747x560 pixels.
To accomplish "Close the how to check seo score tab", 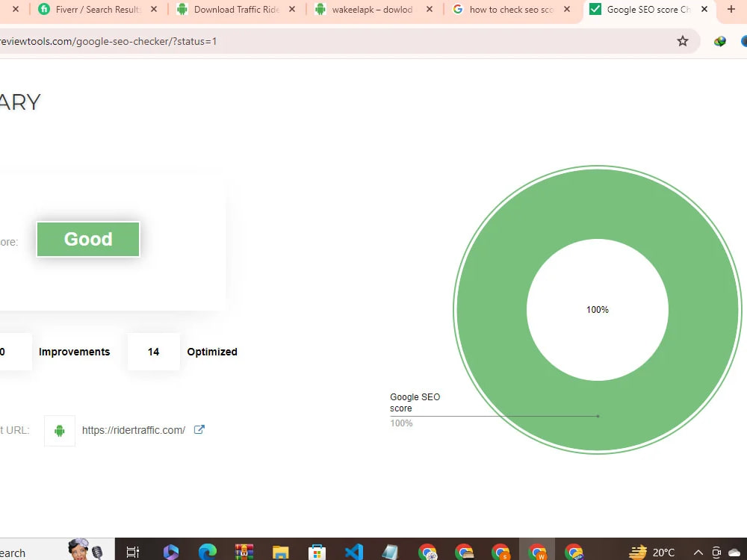I will (567, 9).
